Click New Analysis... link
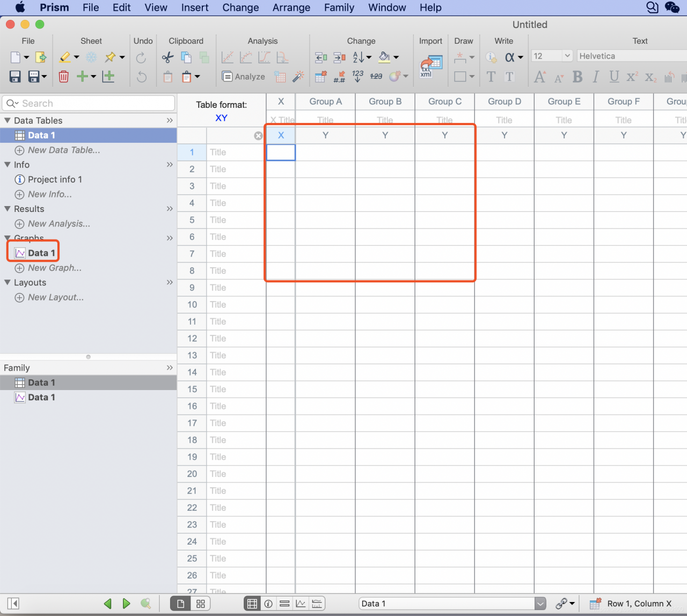The height and width of the screenshot is (616, 687). coord(59,224)
